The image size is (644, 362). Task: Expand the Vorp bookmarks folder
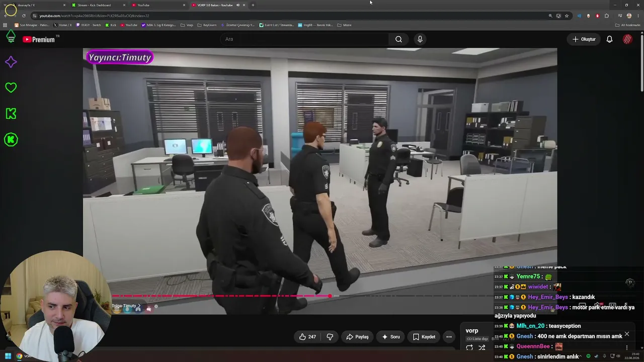coord(187,25)
